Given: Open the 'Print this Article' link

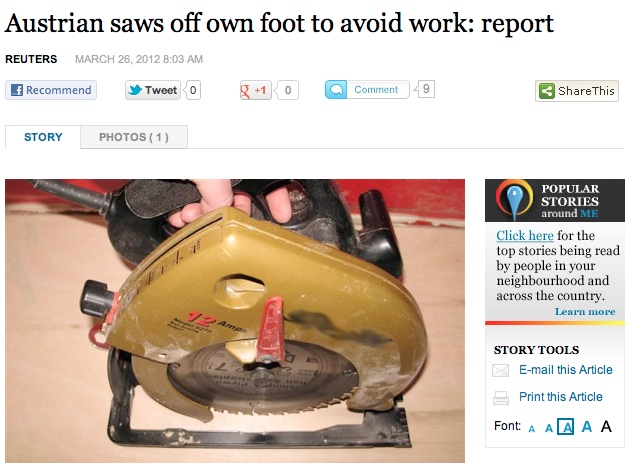Looking at the screenshot, I should point(560,397).
